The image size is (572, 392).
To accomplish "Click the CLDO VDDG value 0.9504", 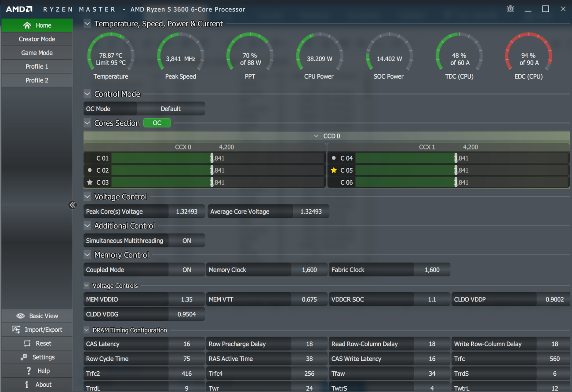I will tap(187, 314).
